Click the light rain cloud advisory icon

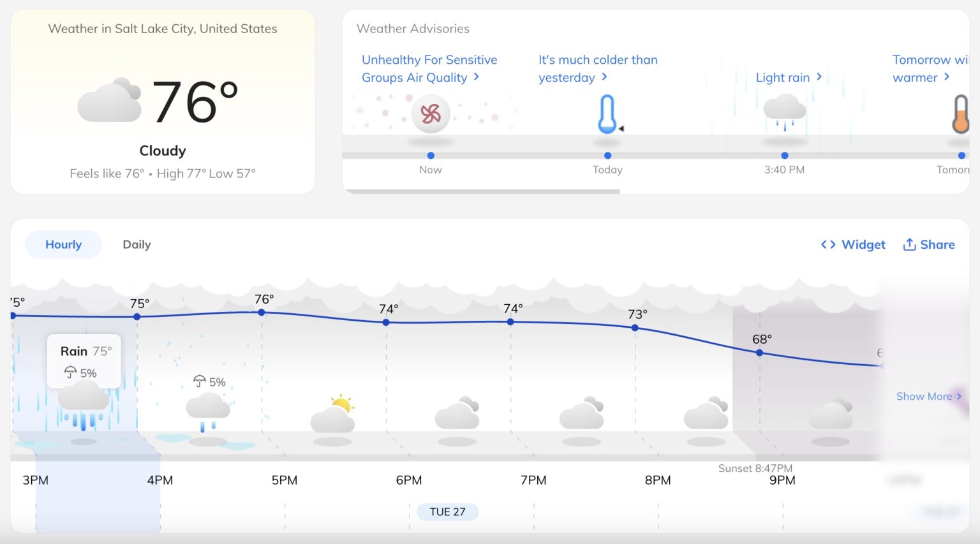[x=784, y=108]
